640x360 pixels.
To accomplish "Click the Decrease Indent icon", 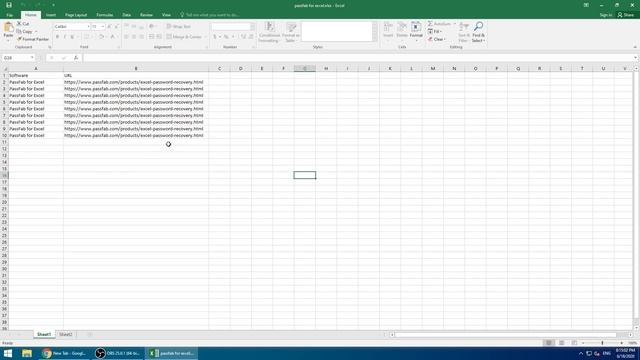I will 151,37.
